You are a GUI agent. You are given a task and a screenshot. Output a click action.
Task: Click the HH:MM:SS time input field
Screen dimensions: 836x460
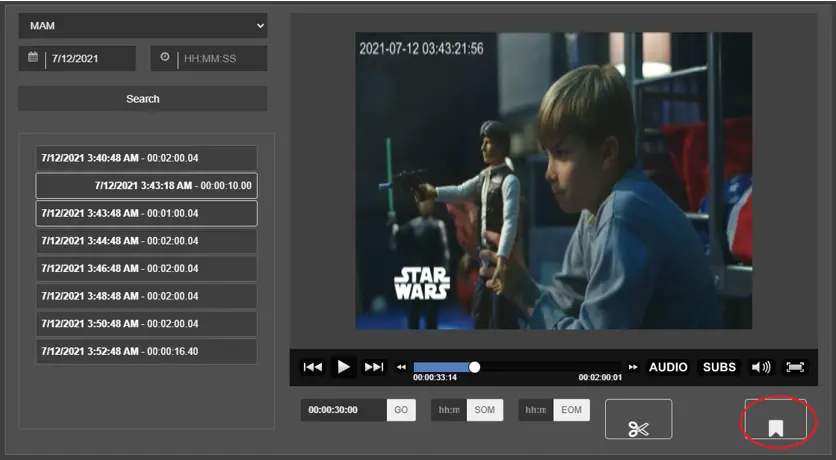click(220, 59)
